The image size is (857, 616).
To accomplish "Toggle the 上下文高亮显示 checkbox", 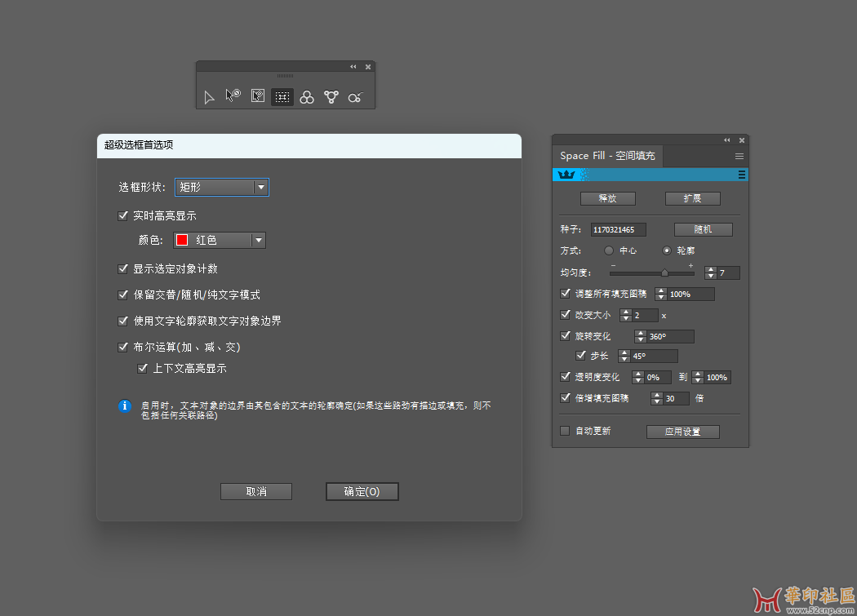I will 143,368.
